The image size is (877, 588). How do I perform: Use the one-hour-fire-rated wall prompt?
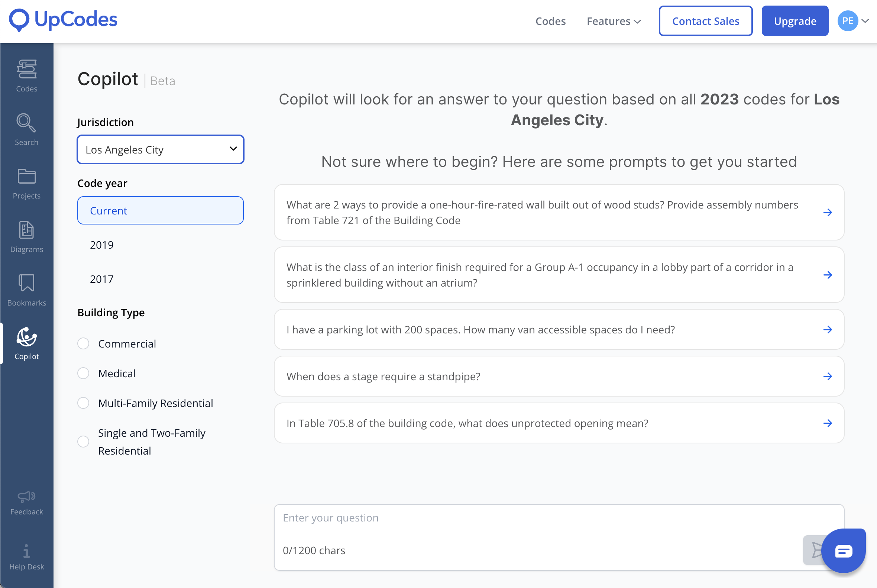pyautogui.click(x=559, y=212)
